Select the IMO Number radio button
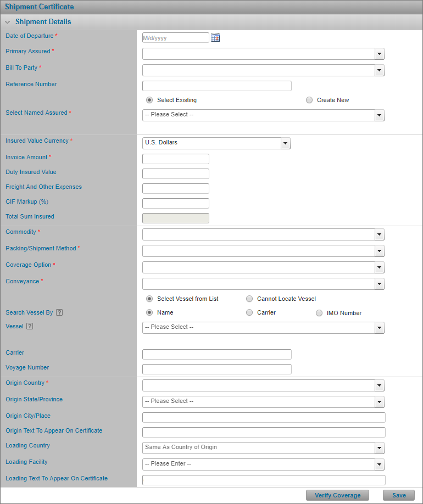The image size is (423, 504). click(x=319, y=313)
